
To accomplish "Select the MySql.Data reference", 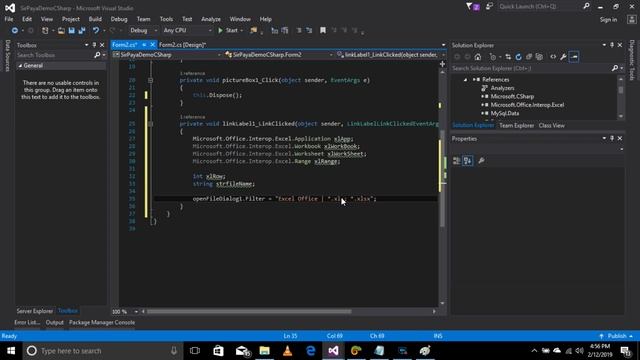I will click(x=504, y=113).
